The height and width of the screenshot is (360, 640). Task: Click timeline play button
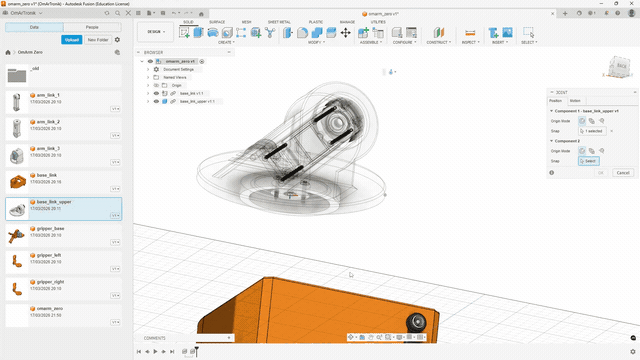[x=156, y=351]
